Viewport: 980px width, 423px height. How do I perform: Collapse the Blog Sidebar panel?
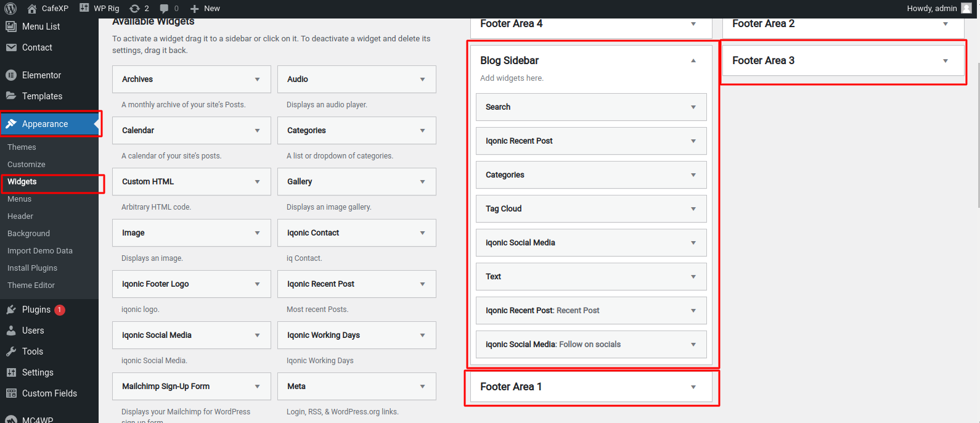(693, 60)
